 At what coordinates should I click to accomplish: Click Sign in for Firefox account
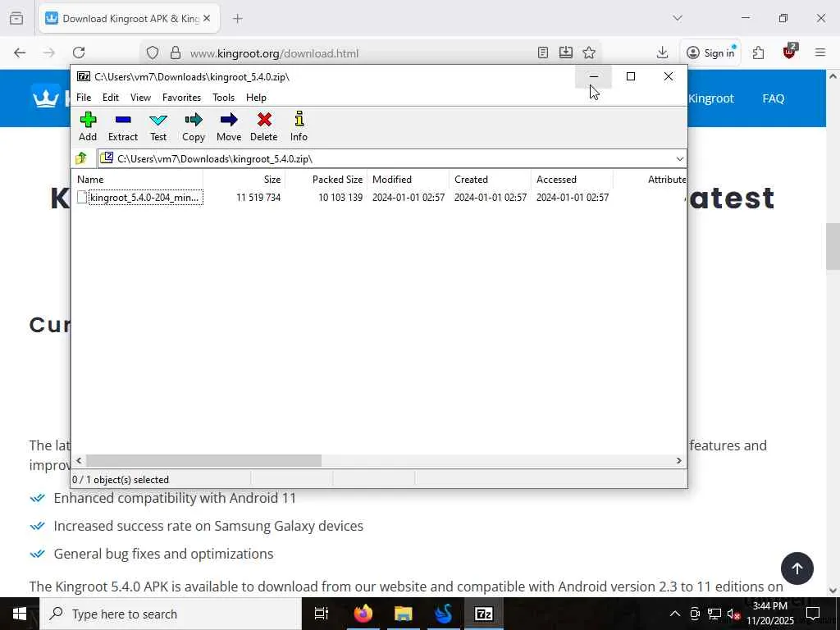pos(710,52)
